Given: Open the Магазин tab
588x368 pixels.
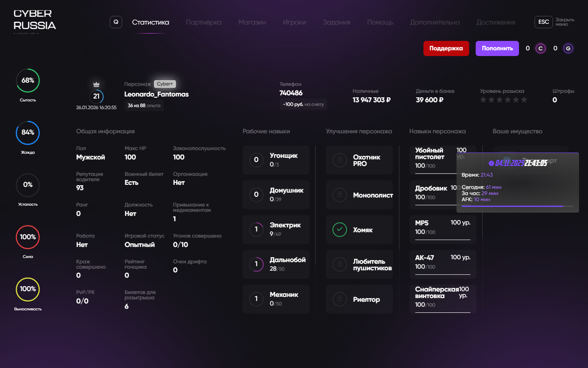Looking at the screenshot, I should [252, 22].
